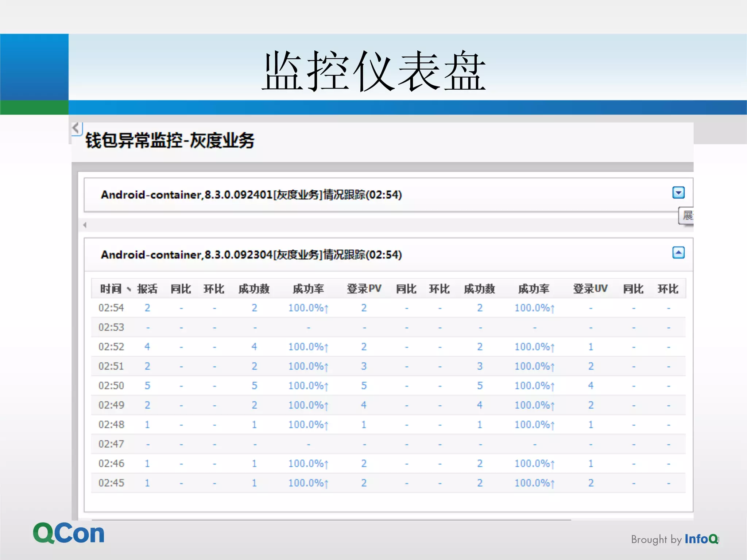Expand the 8.3.0.092401 tracking panel

678,192
